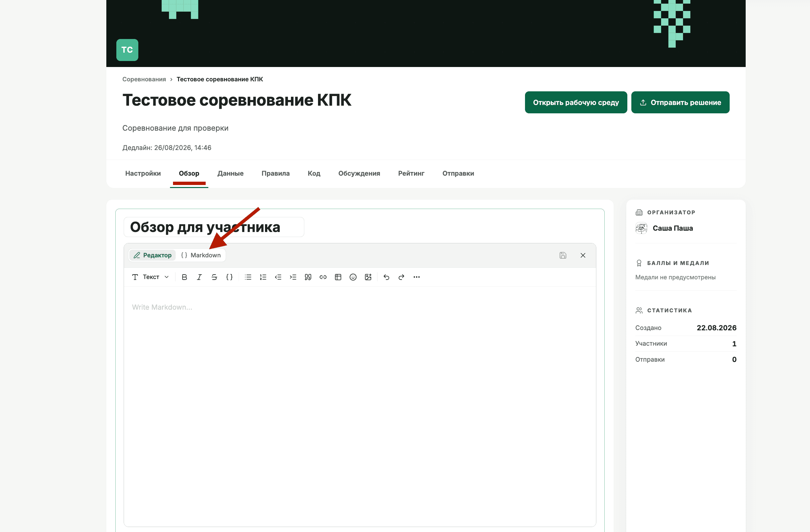Click the organizer avatar image

641,228
